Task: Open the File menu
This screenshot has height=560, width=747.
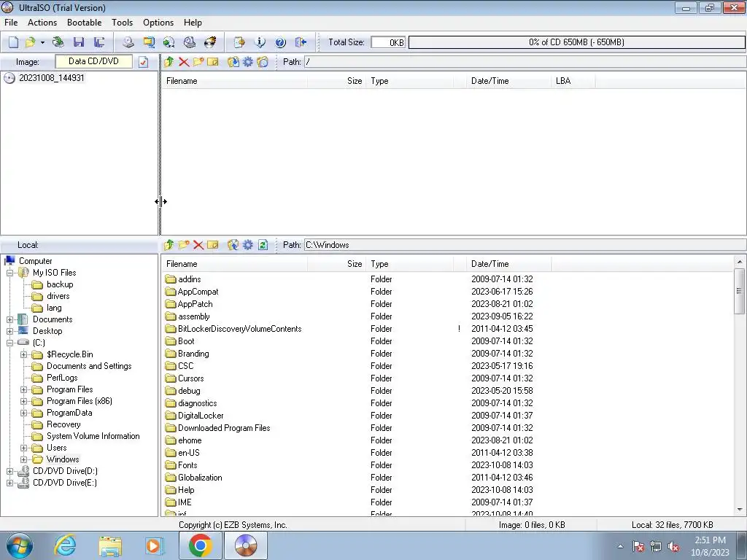Action: pos(11,23)
